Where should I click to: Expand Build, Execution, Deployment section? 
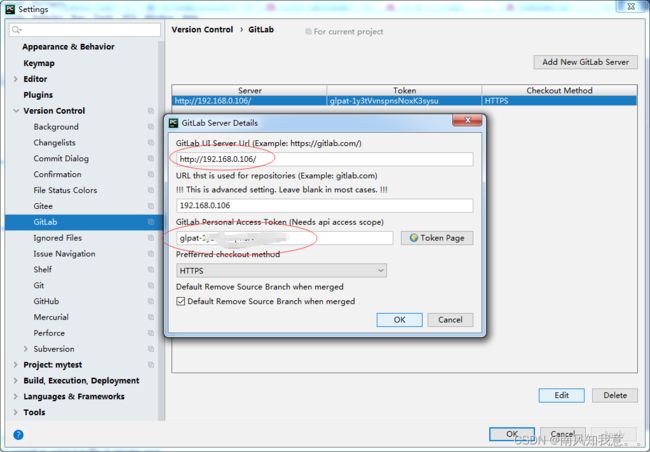click(x=16, y=380)
